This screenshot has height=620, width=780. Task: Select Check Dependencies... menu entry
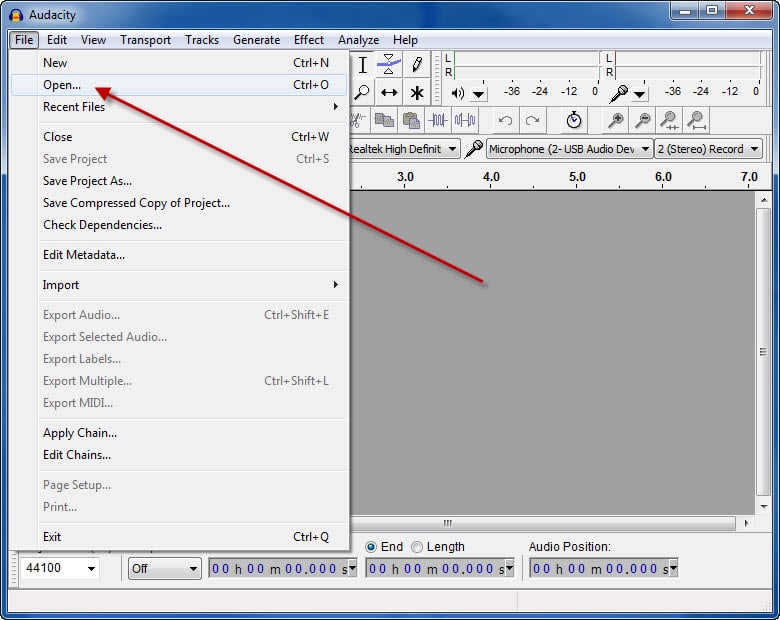pyautogui.click(x=179, y=225)
